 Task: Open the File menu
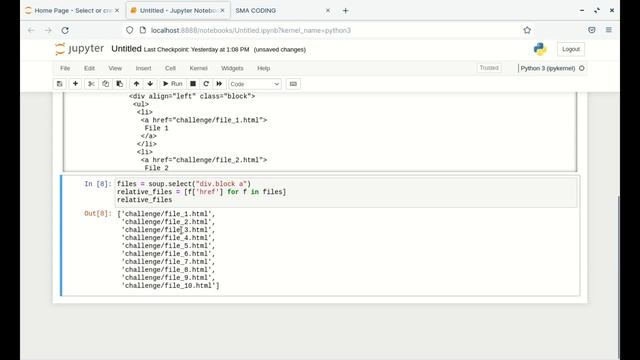click(x=65, y=68)
